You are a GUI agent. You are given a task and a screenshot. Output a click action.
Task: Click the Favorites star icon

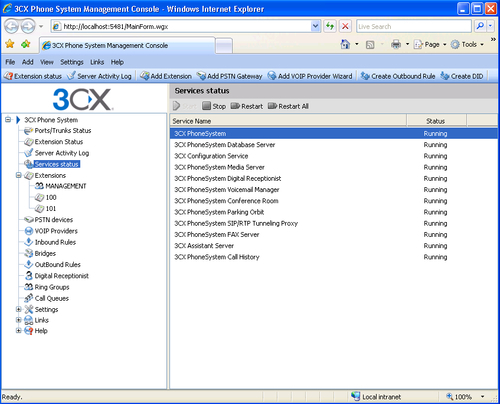10,44
